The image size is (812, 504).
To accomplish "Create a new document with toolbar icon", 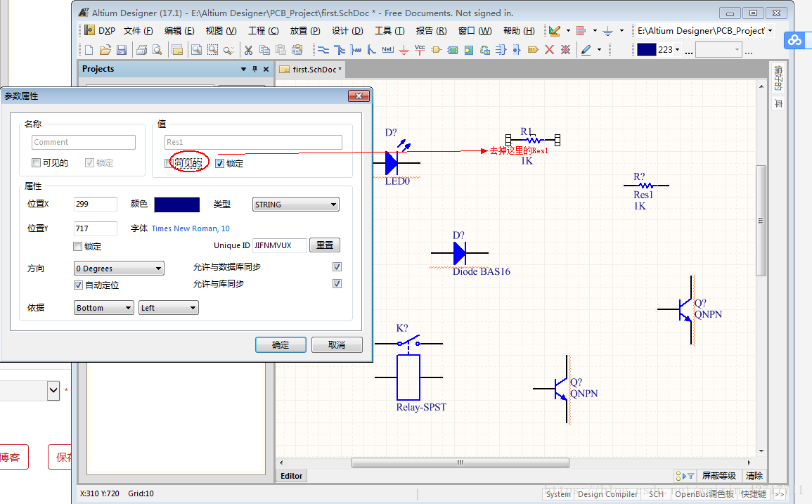I will tap(89, 50).
